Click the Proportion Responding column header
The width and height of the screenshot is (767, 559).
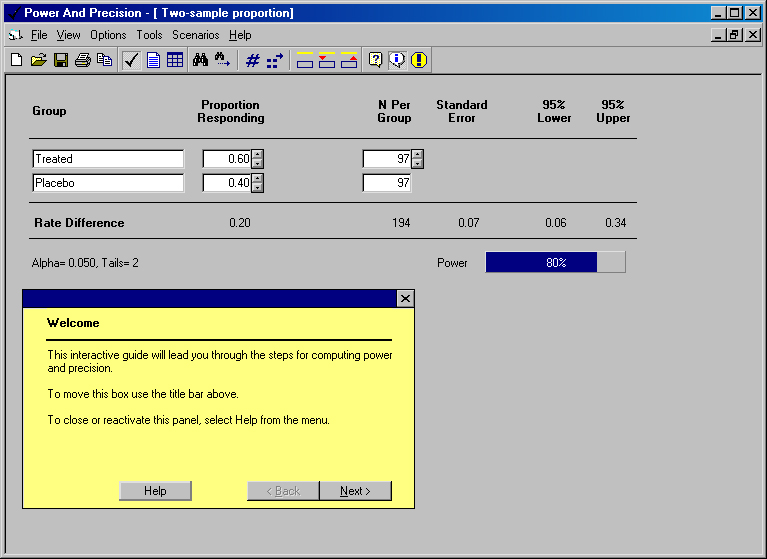point(231,112)
